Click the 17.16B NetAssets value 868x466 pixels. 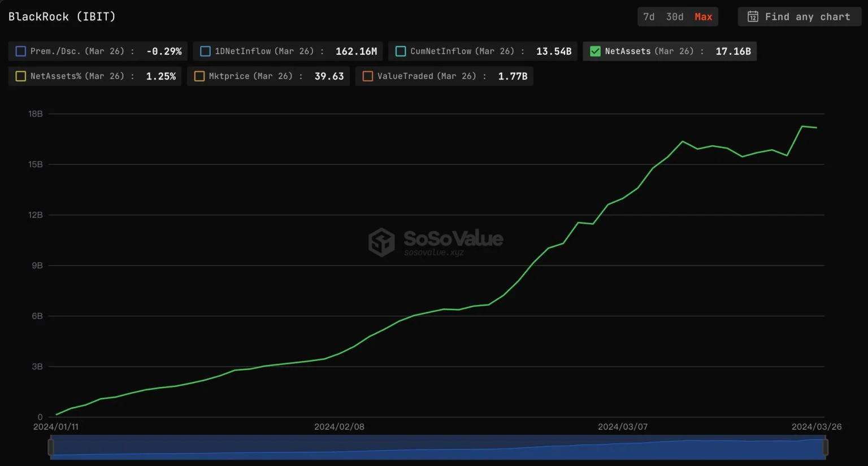coord(733,51)
